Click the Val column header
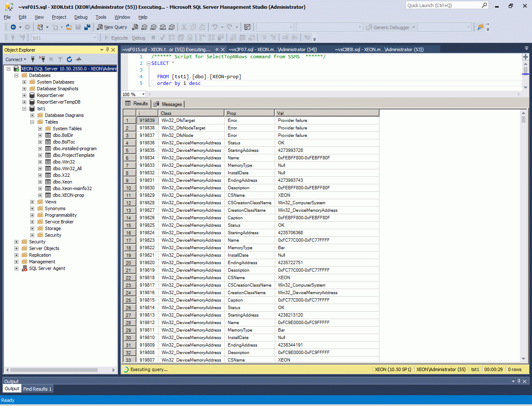The image size is (532, 406). [327, 113]
